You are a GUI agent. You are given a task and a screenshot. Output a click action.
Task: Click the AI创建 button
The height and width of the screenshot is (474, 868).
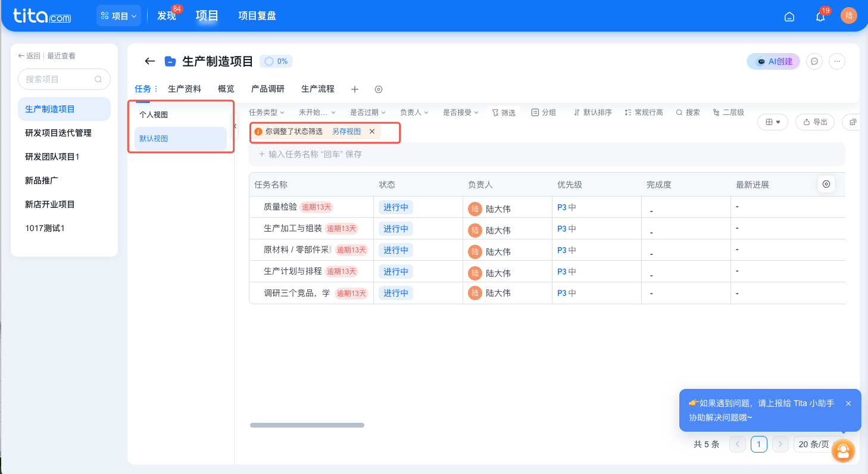click(773, 61)
